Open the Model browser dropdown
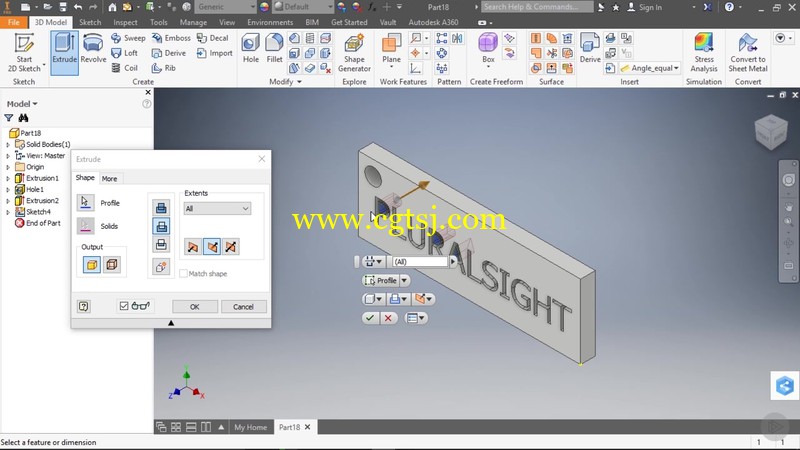The width and height of the screenshot is (800, 450). (x=22, y=104)
